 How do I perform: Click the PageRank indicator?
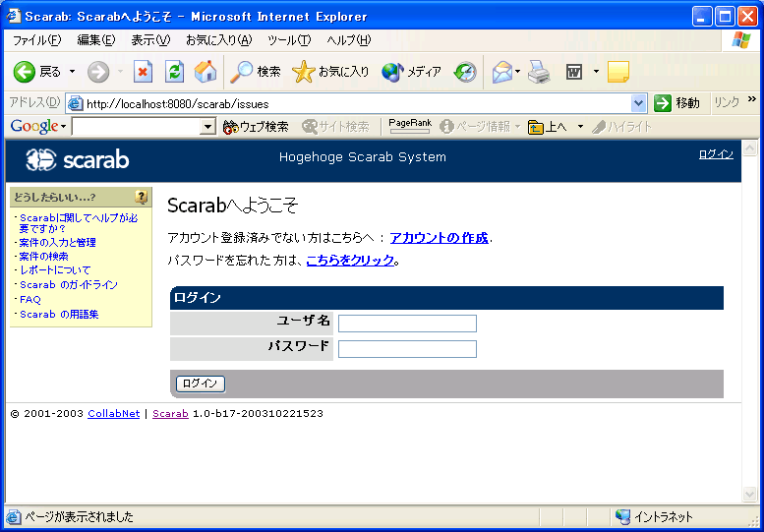(410, 126)
